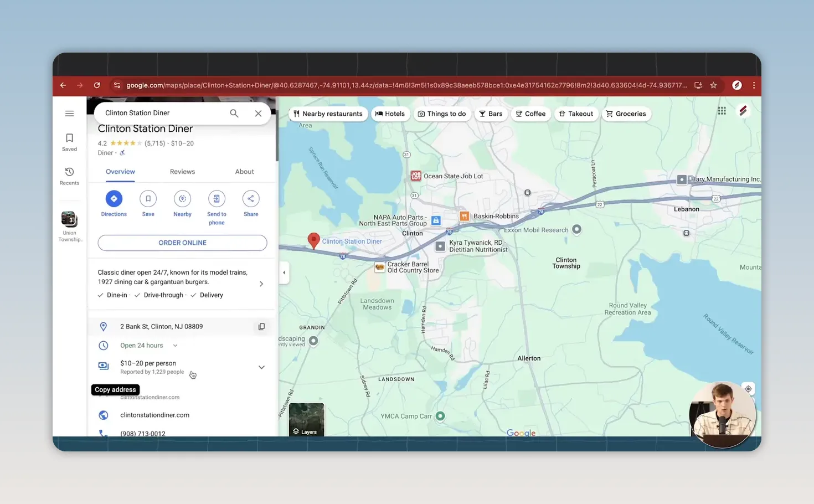814x504 pixels.
Task: Search Nearby the diner
Action: [x=182, y=203]
